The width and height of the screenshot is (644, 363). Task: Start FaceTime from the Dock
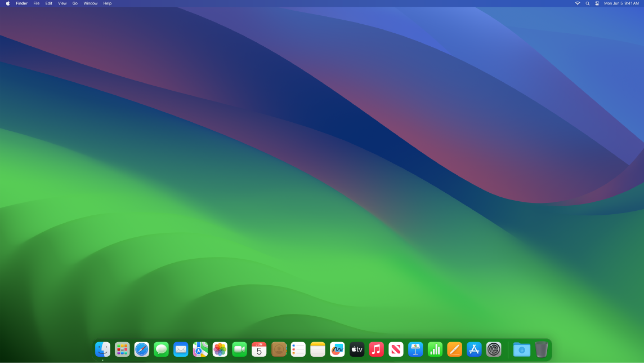pos(239,349)
